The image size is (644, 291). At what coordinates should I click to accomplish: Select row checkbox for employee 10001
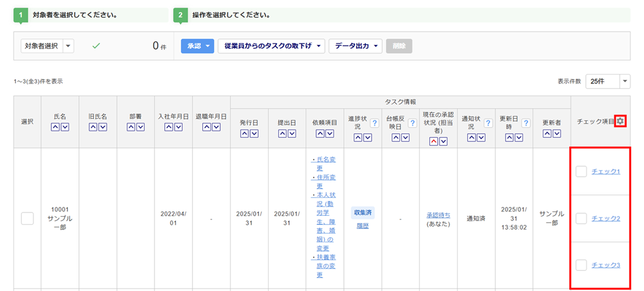coord(27,218)
